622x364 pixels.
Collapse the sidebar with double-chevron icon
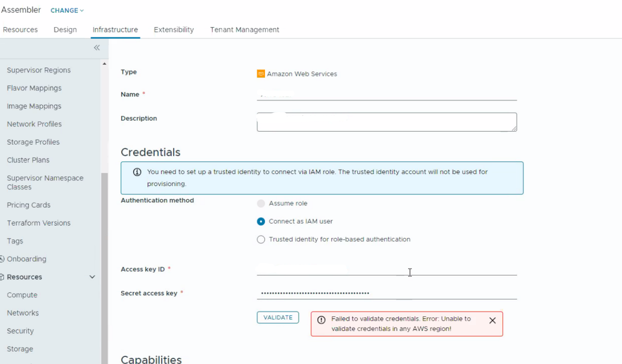(97, 48)
